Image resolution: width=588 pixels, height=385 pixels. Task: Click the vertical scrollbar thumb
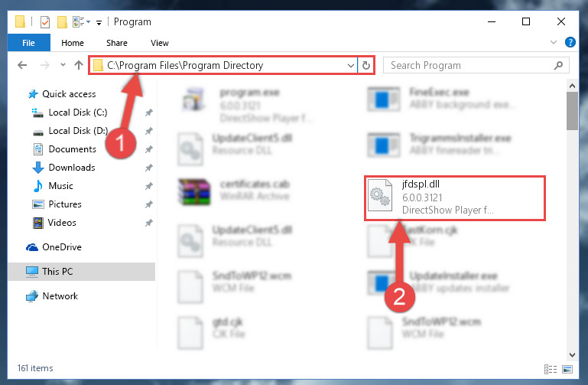572,111
